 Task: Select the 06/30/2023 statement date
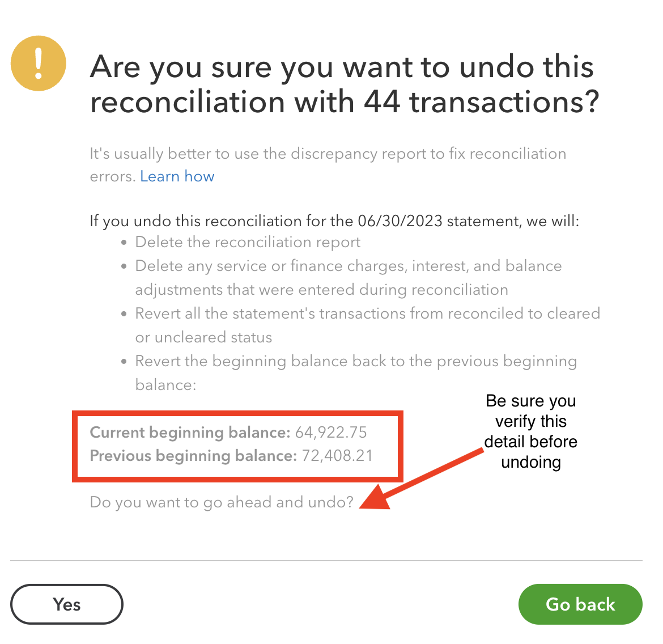(x=400, y=221)
